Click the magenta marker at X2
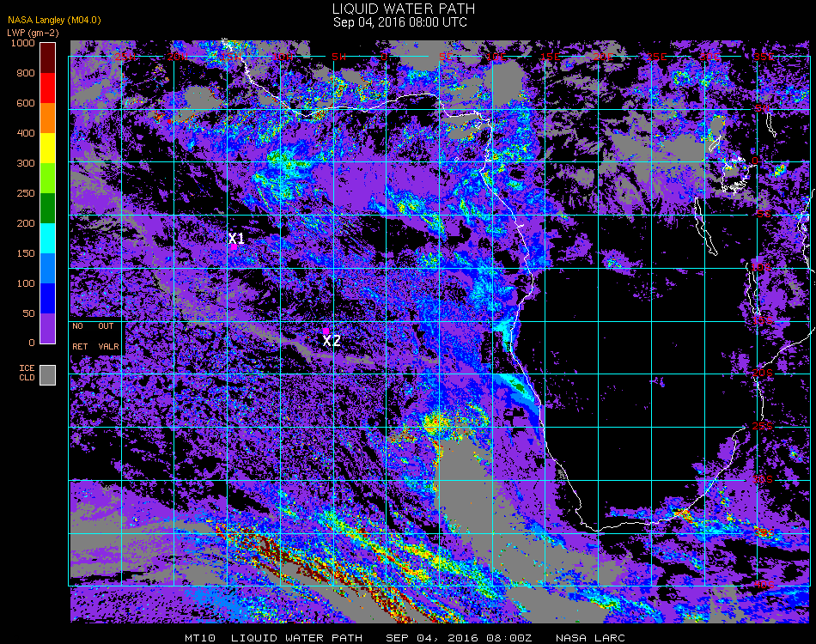 (326, 331)
